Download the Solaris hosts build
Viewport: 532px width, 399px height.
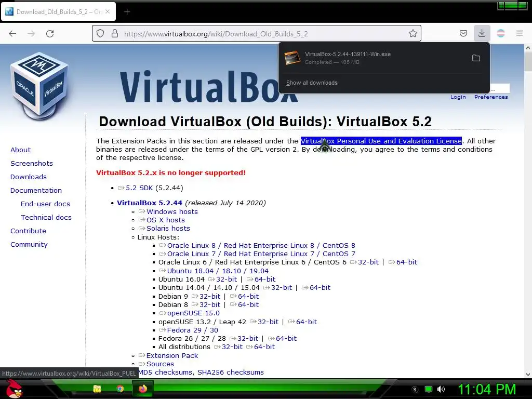click(168, 229)
